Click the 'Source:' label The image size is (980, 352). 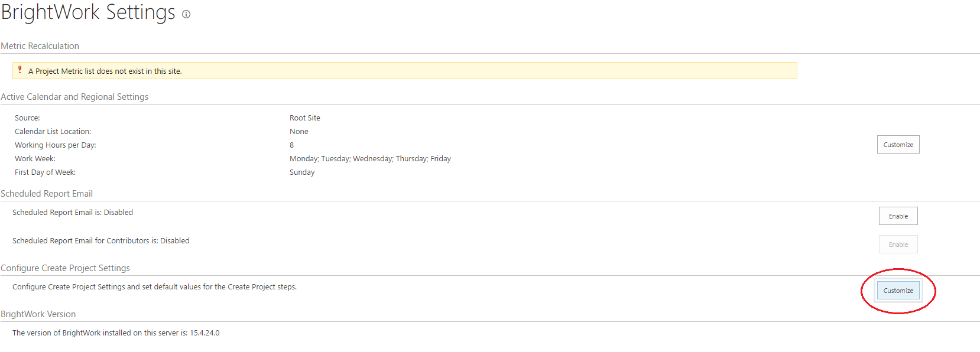pyautogui.click(x=27, y=118)
